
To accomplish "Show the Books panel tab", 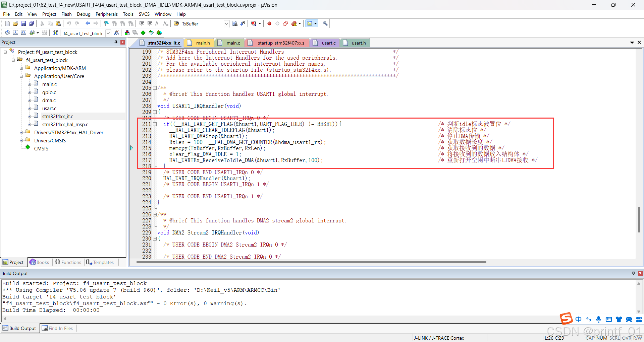I will tap(39, 262).
